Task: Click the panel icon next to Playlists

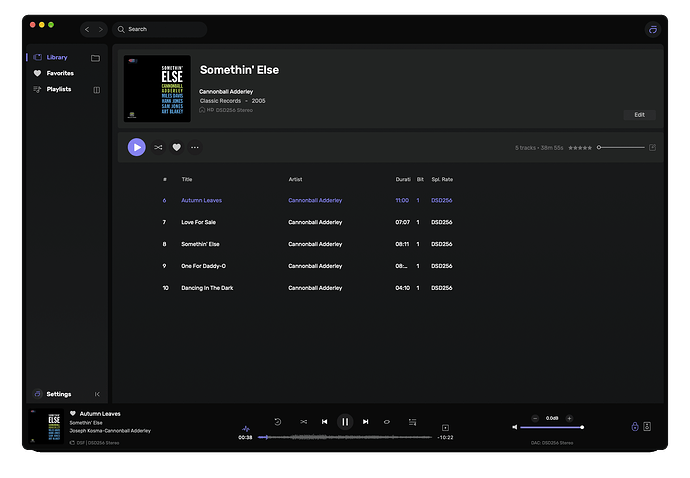Action: point(97,90)
